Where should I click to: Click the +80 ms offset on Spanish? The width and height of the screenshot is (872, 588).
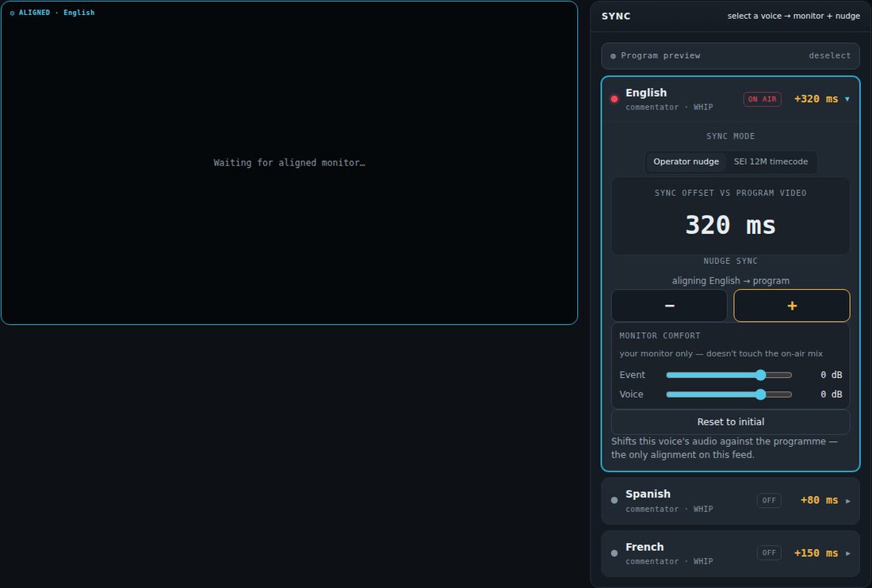(x=819, y=500)
